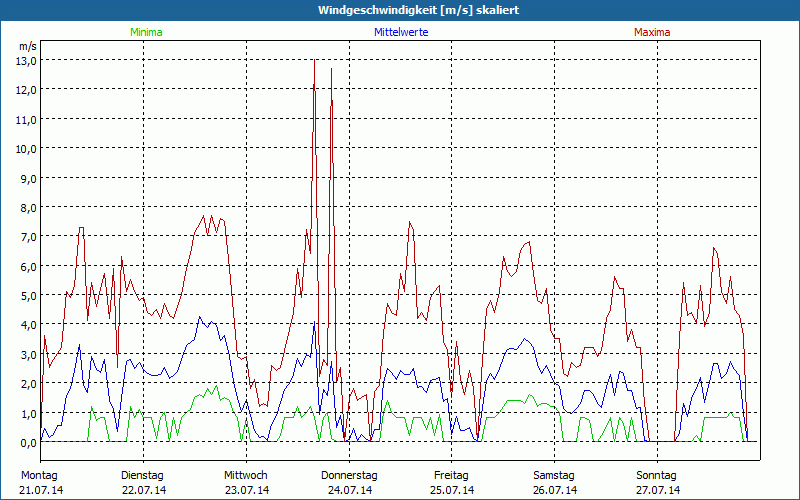Click the 11,0 y-axis value
800x500 pixels.
tap(27, 119)
